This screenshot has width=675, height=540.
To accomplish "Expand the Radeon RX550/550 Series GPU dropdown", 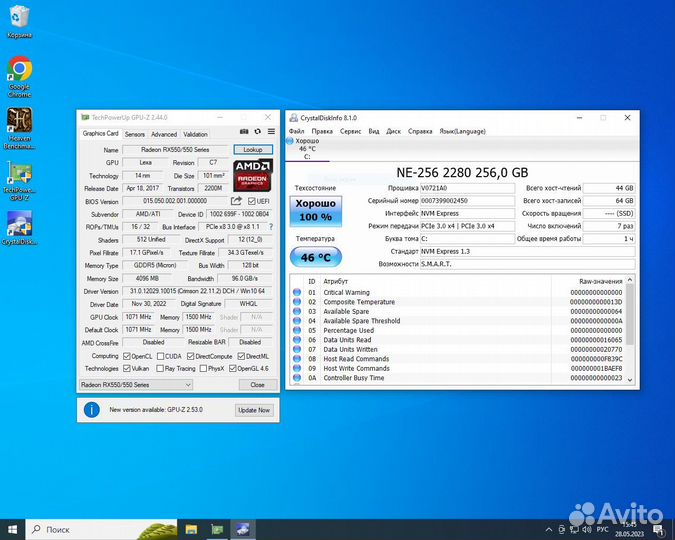I will 136,385.
